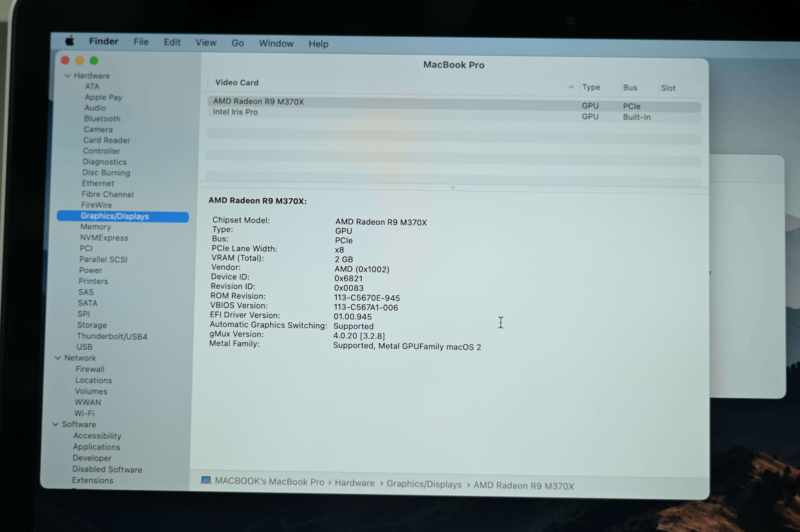Click the Bus column header
800x532 pixels.
(630, 88)
